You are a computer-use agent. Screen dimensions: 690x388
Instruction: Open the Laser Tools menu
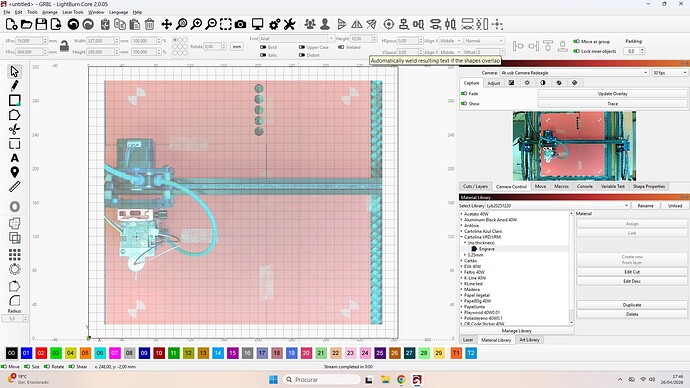pos(73,12)
